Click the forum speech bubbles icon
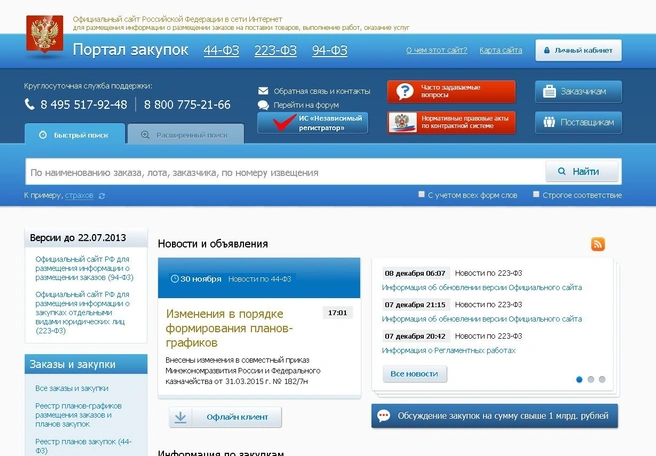Image resolution: width=656 pixels, height=456 pixels. tap(263, 105)
